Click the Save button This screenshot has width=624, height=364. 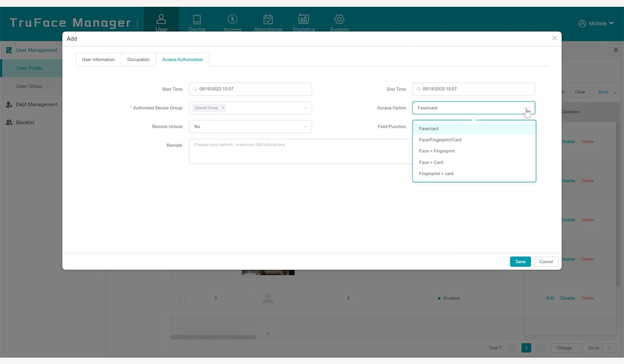(x=520, y=262)
